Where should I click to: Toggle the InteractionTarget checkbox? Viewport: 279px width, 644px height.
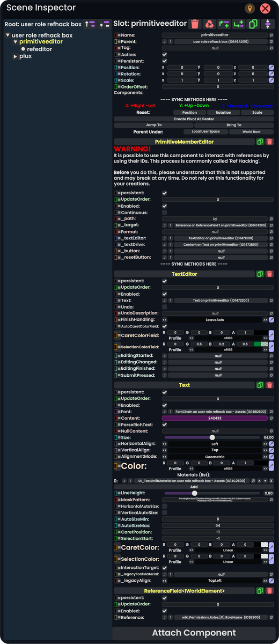pyautogui.click(x=165, y=567)
